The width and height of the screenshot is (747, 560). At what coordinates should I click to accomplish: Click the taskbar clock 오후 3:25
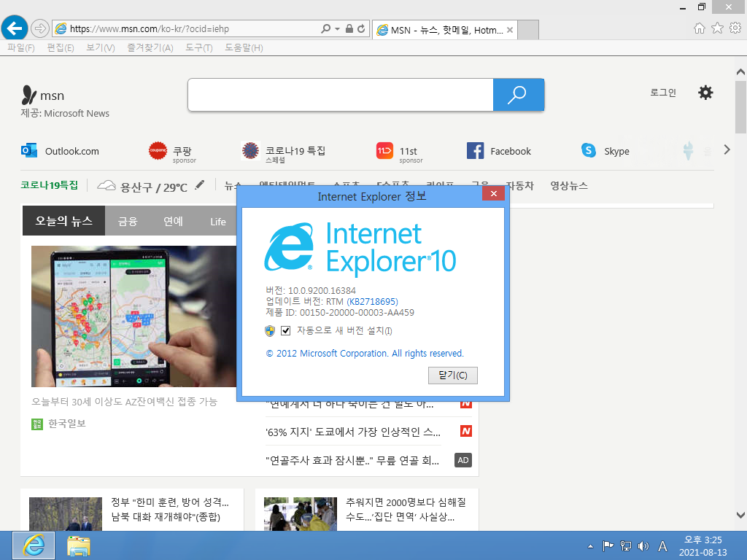pos(703,546)
